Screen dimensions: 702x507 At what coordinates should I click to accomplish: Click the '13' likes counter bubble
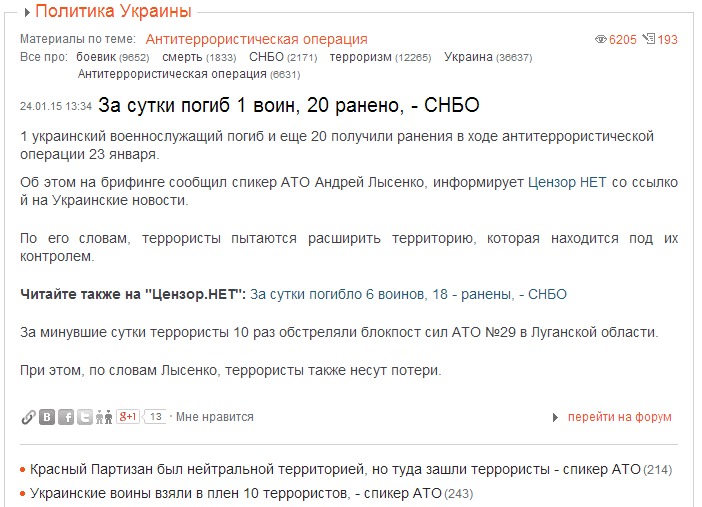pos(156,417)
